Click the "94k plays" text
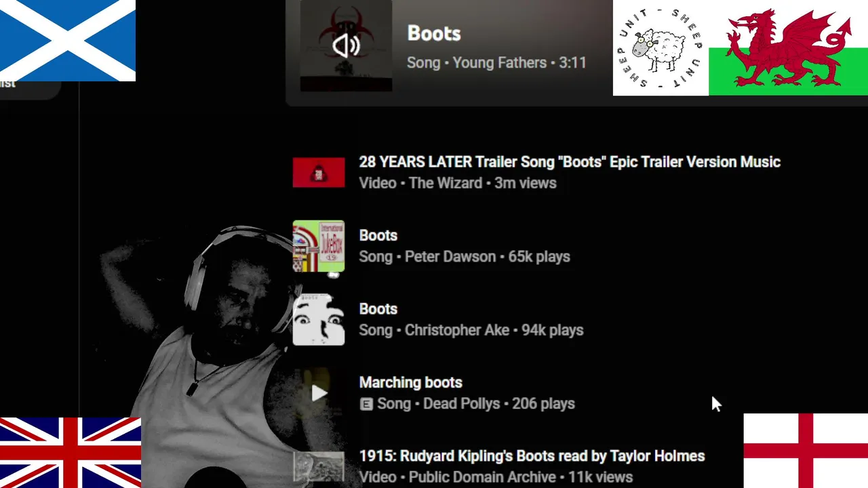The width and height of the screenshot is (868, 488). (553, 330)
